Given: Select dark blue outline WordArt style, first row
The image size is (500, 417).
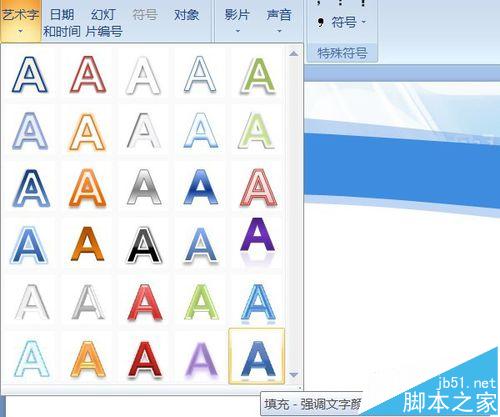Looking at the screenshot, I should 30,75.
